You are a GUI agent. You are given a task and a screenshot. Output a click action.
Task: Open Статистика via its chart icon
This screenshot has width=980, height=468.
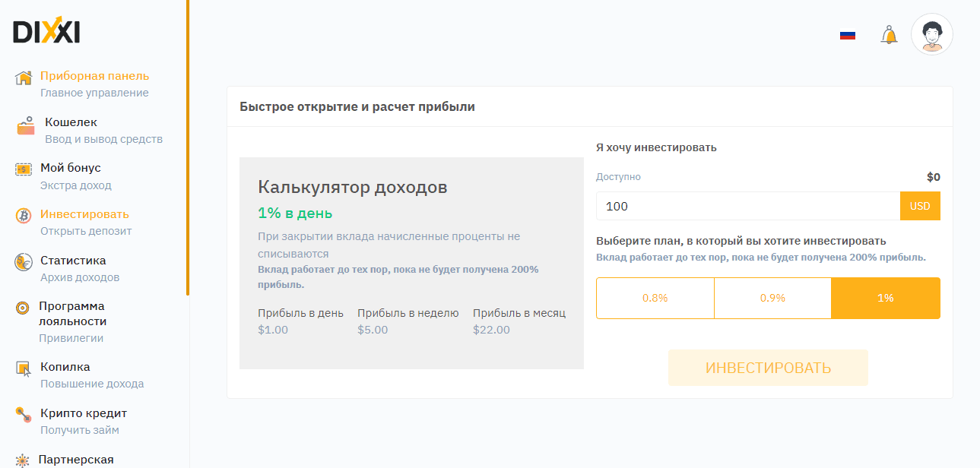click(x=23, y=261)
